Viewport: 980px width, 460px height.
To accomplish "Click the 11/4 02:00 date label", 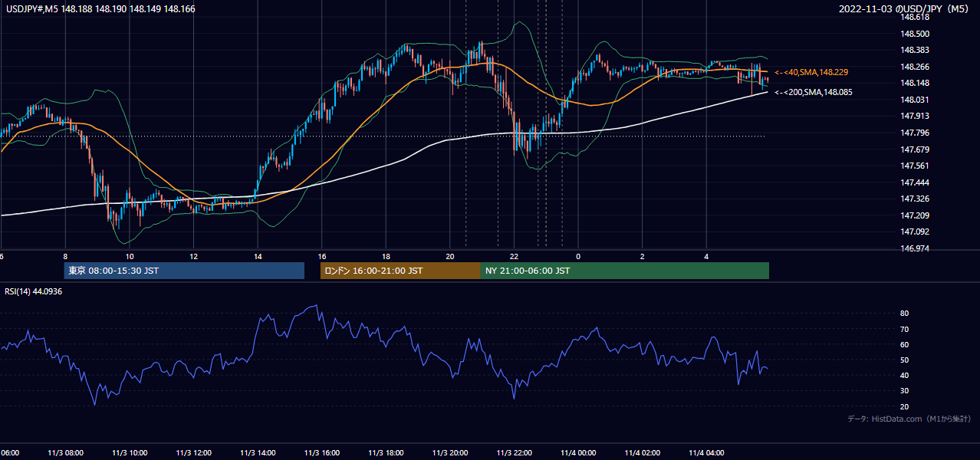I will [643, 453].
